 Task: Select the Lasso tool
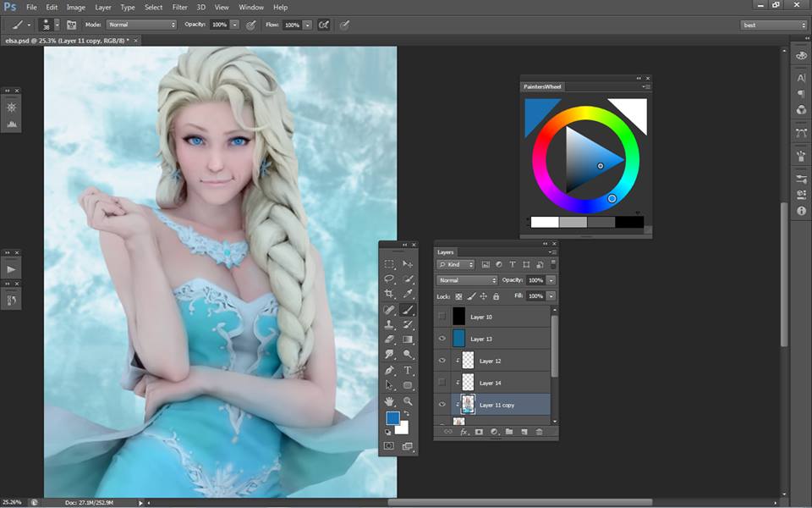pos(389,279)
